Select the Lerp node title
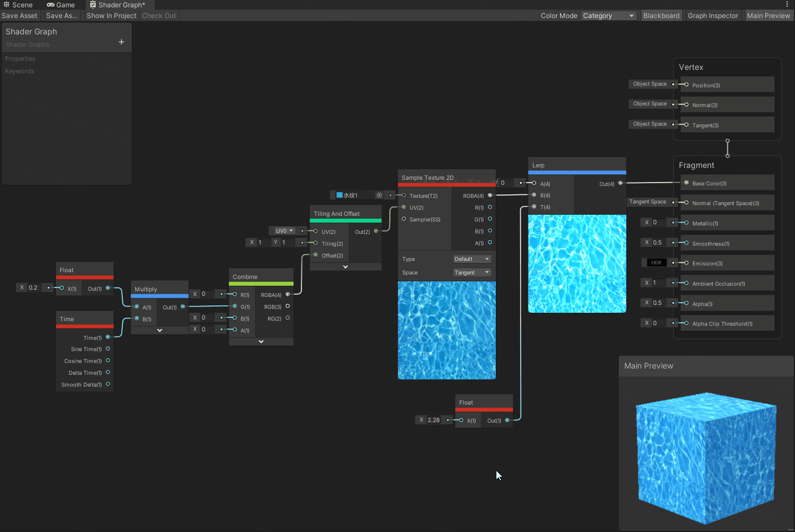This screenshot has height=532, width=795. point(539,165)
